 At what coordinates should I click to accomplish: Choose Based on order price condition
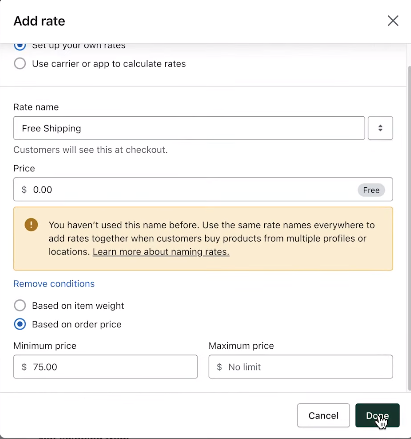tap(20, 324)
